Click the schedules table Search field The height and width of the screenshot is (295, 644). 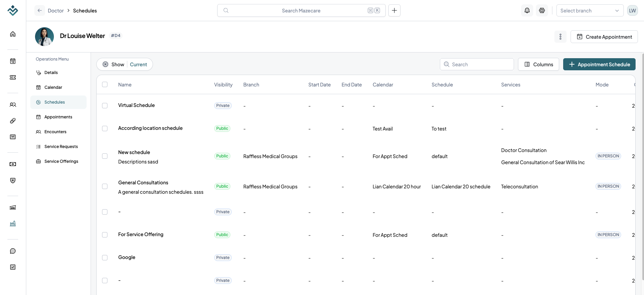pos(477,64)
